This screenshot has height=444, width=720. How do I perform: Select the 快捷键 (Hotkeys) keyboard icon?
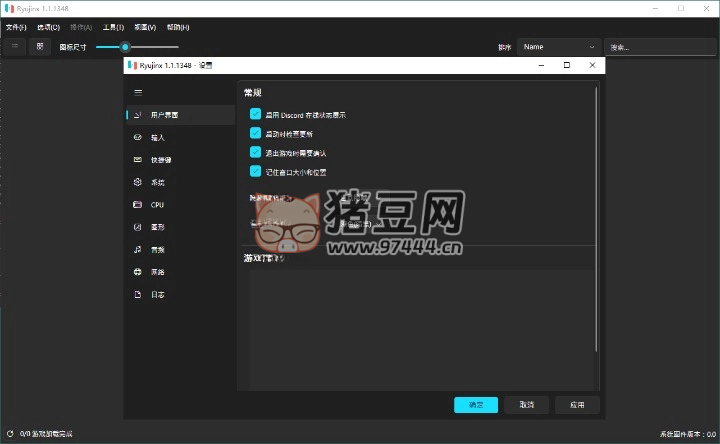137,160
